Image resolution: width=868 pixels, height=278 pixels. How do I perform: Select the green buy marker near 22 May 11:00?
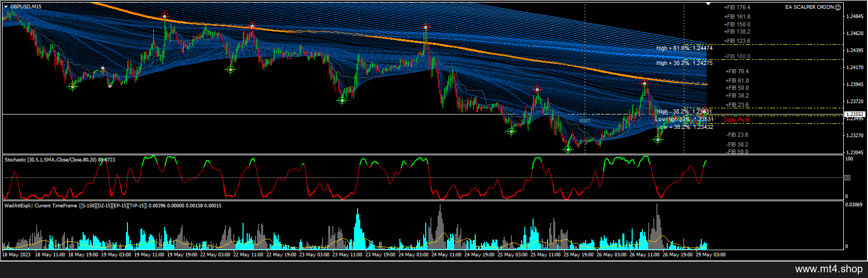231,69
